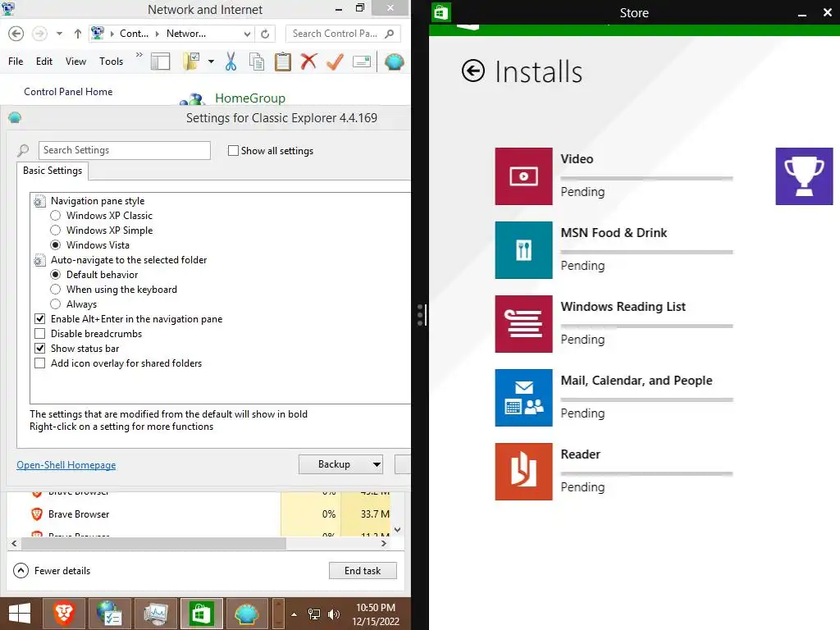Click the navigation pane layout toolbar icon

point(160,62)
